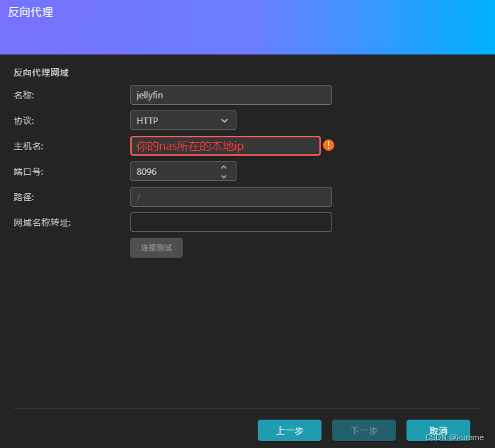Increase port number with up arrow
This screenshot has height=448, width=495.
[224, 167]
